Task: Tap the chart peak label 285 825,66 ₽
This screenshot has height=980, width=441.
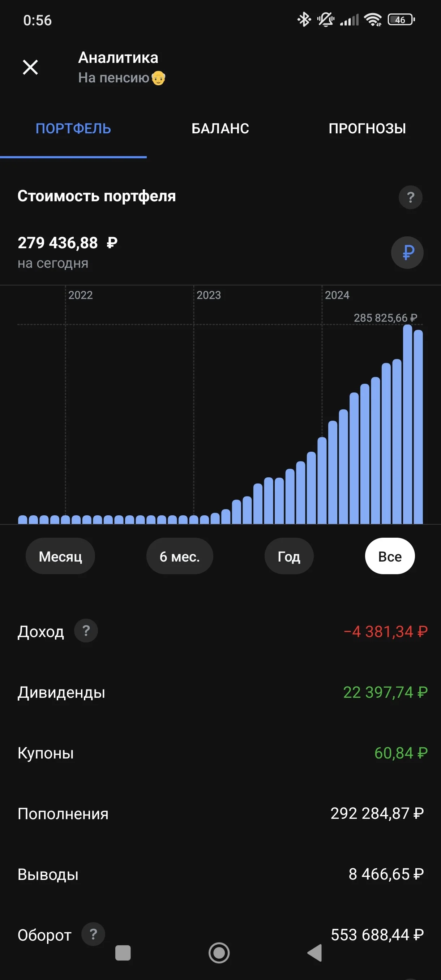Action: (x=385, y=318)
